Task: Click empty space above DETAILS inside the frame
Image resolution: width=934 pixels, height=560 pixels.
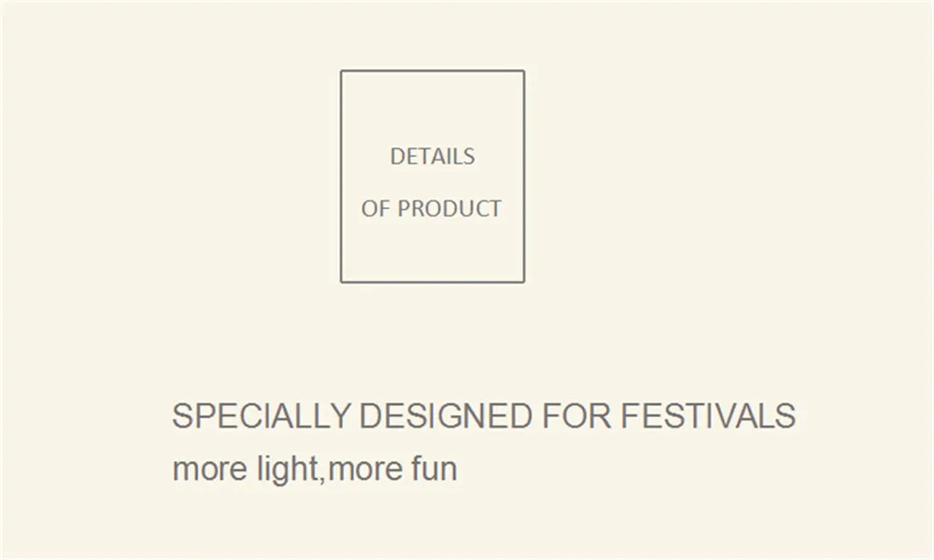Action: click(432, 108)
